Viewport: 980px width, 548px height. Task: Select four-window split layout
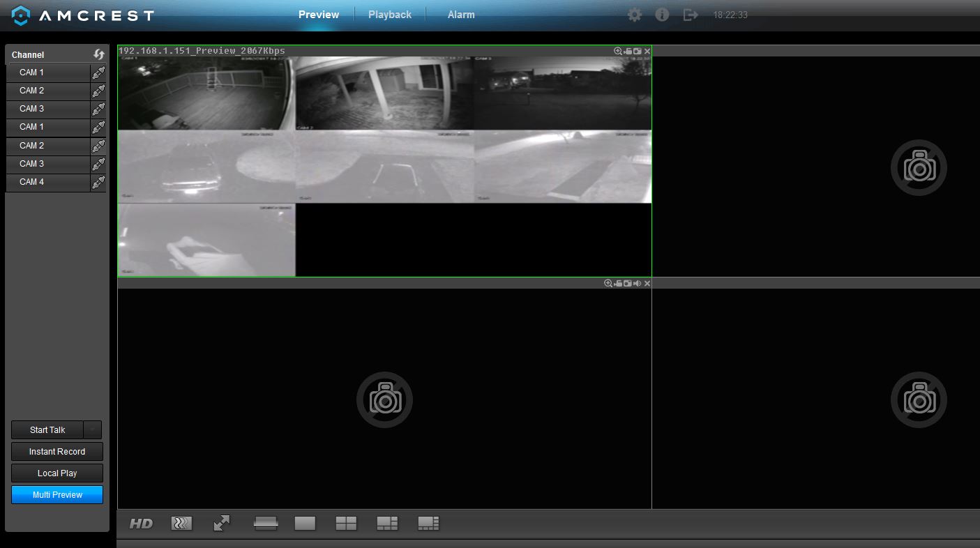[x=346, y=524]
